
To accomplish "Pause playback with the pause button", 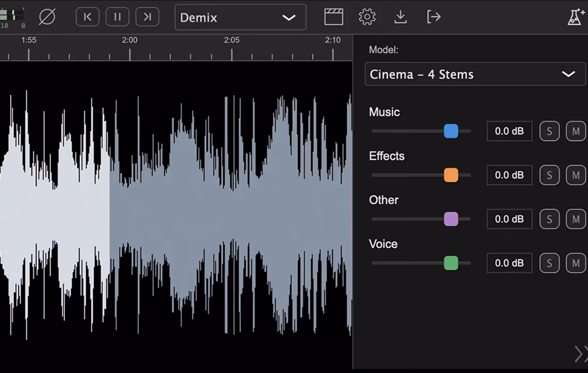I will pos(117,17).
